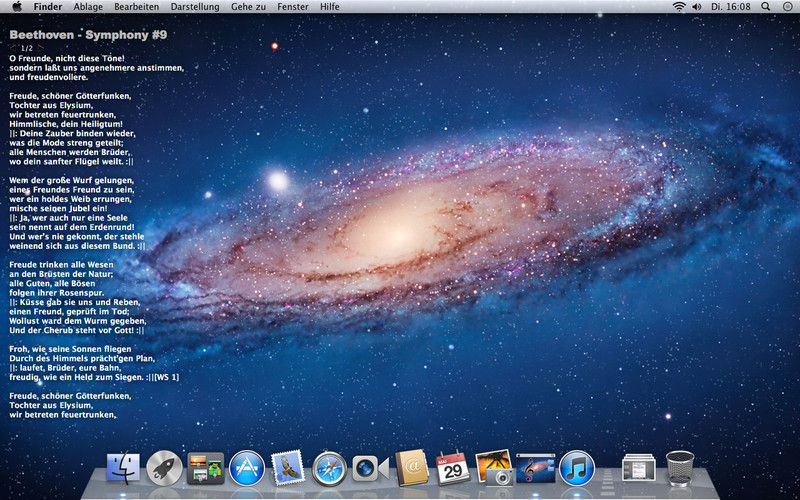Click lyric line alle Menschen werden Brüder
The height and width of the screenshot is (500, 800).
coord(69,152)
